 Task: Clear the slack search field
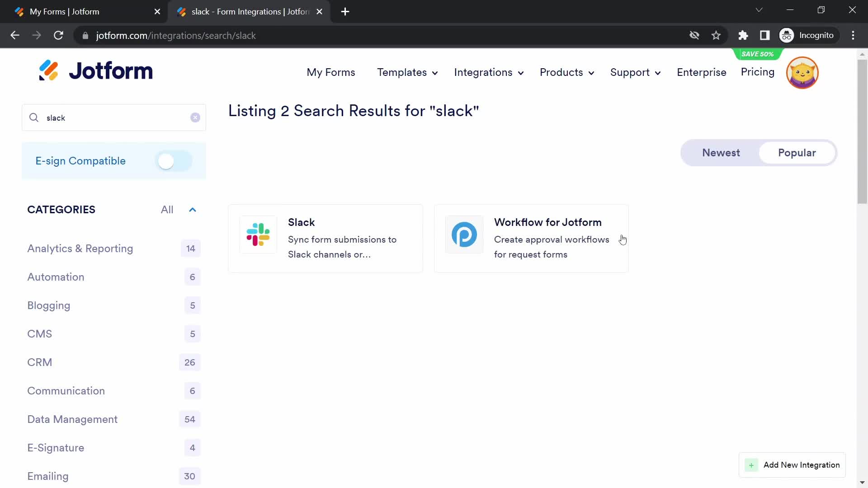point(195,117)
